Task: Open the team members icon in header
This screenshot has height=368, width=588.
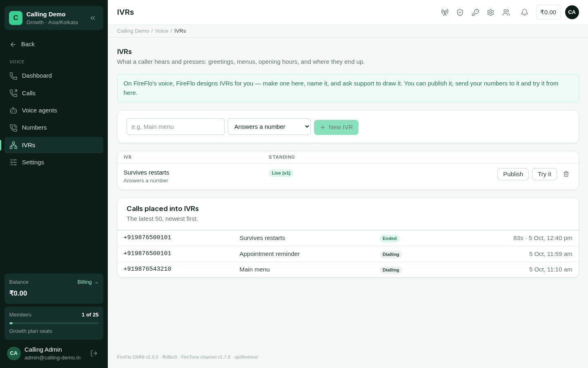Action: coord(506,12)
